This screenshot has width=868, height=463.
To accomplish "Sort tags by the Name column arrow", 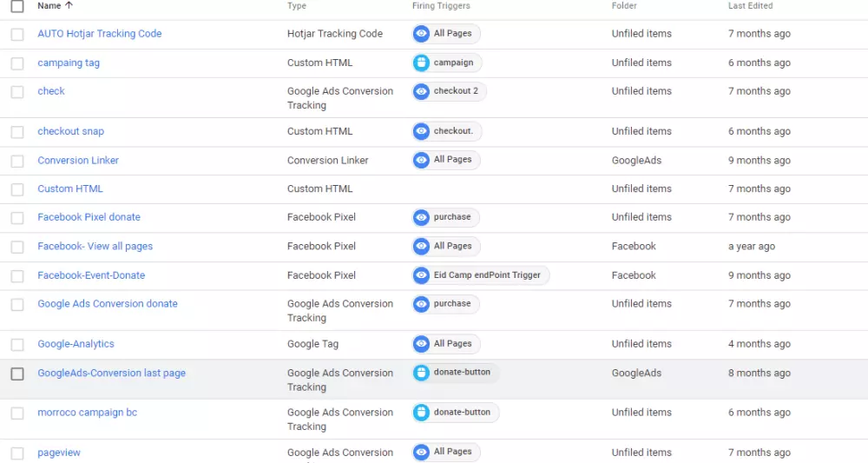I will [x=69, y=6].
